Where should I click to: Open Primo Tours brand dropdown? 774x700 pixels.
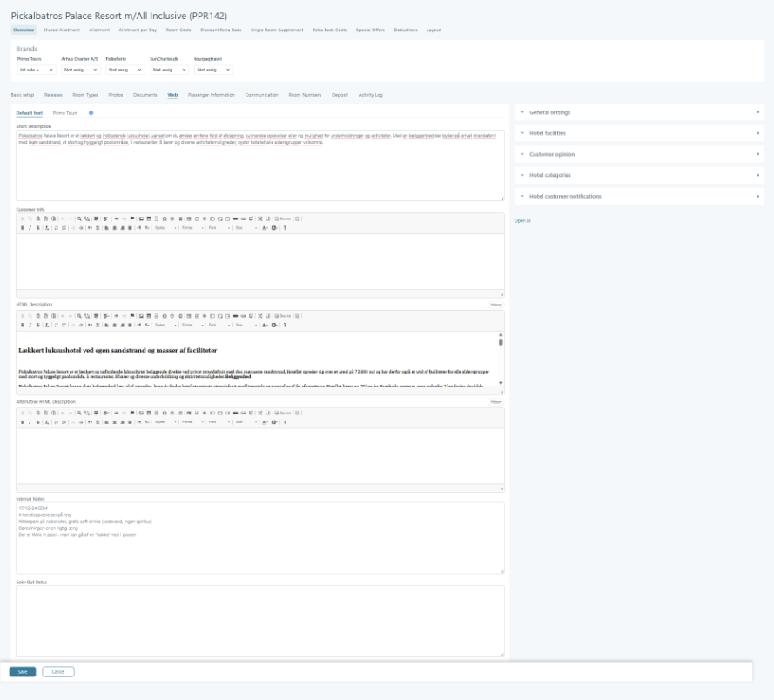tap(37, 69)
